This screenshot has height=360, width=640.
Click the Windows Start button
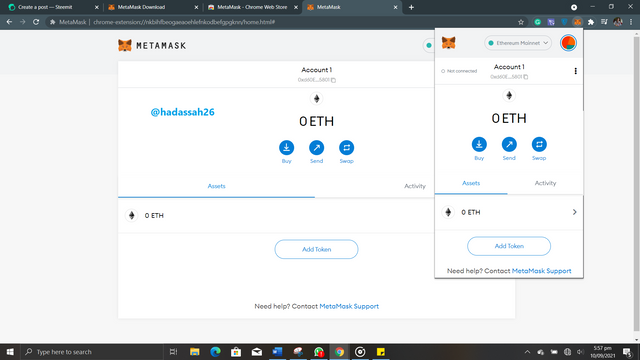pos(10,351)
